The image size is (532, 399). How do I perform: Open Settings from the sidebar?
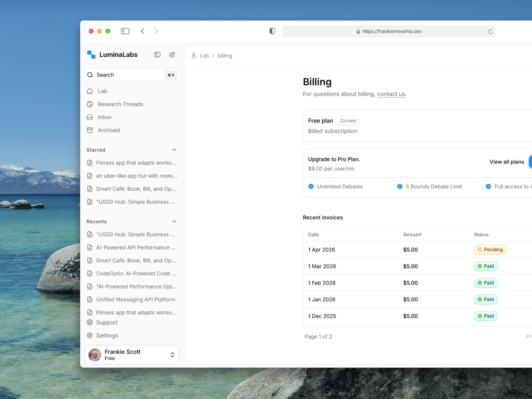click(x=132, y=336)
